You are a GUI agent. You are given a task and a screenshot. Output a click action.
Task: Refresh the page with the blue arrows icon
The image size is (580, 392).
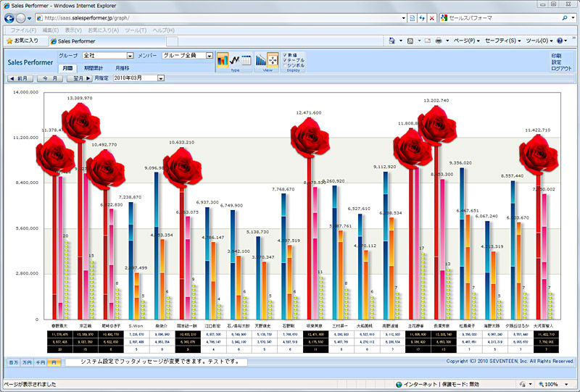pyautogui.click(x=422, y=17)
